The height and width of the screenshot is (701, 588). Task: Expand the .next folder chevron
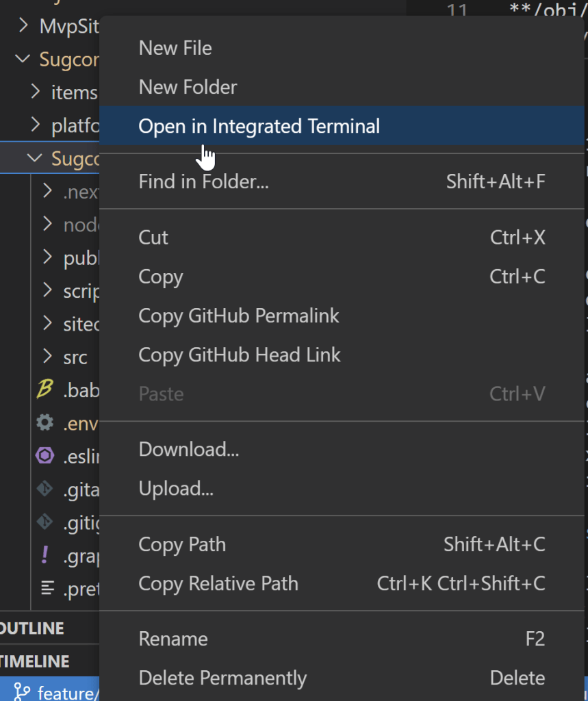tap(47, 192)
